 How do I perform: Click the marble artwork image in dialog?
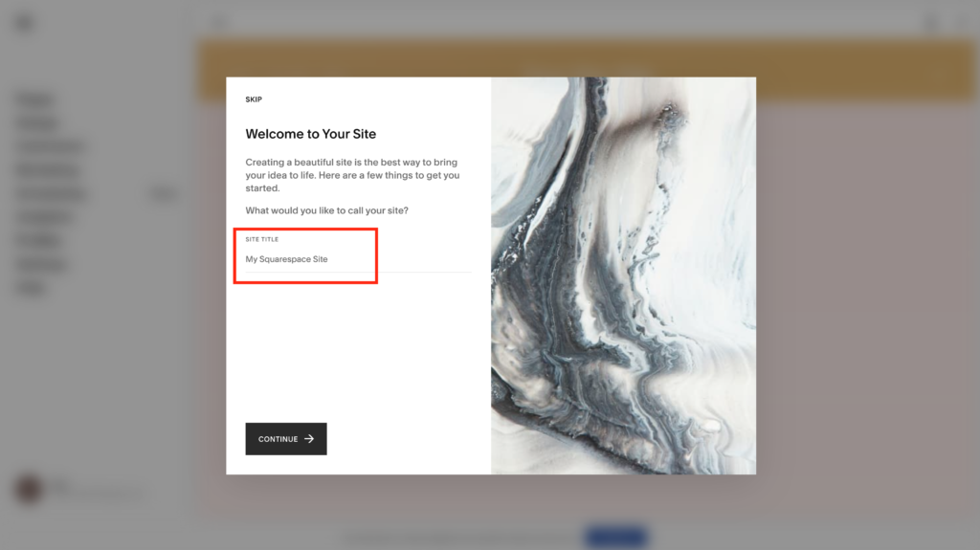pyautogui.click(x=623, y=275)
